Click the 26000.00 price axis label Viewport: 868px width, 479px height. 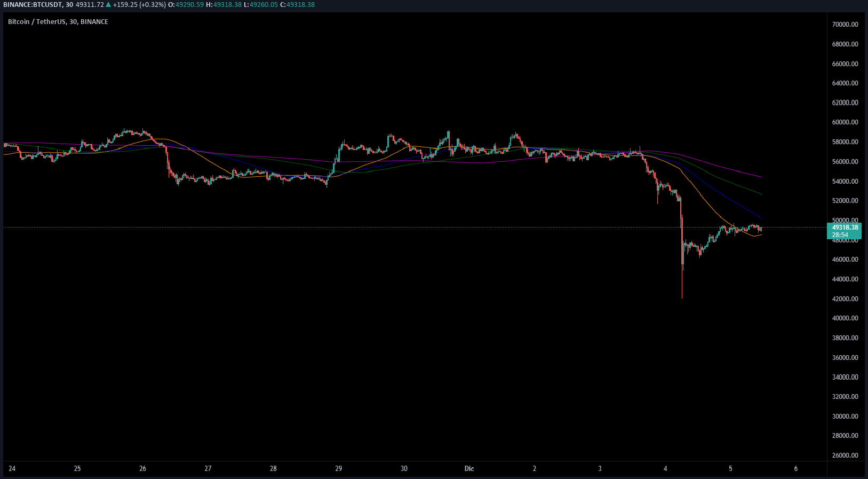click(x=845, y=456)
